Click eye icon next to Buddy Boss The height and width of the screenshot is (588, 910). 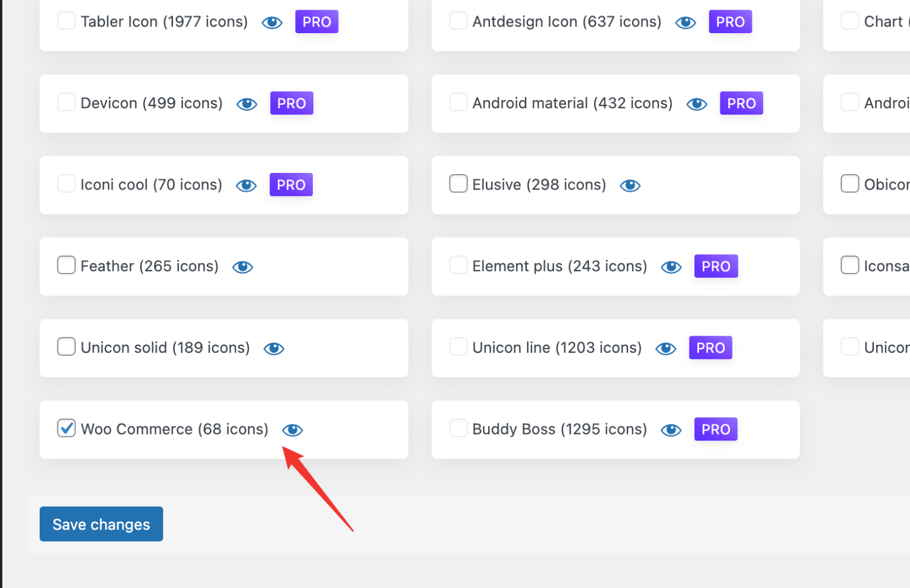tap(671, 430)
